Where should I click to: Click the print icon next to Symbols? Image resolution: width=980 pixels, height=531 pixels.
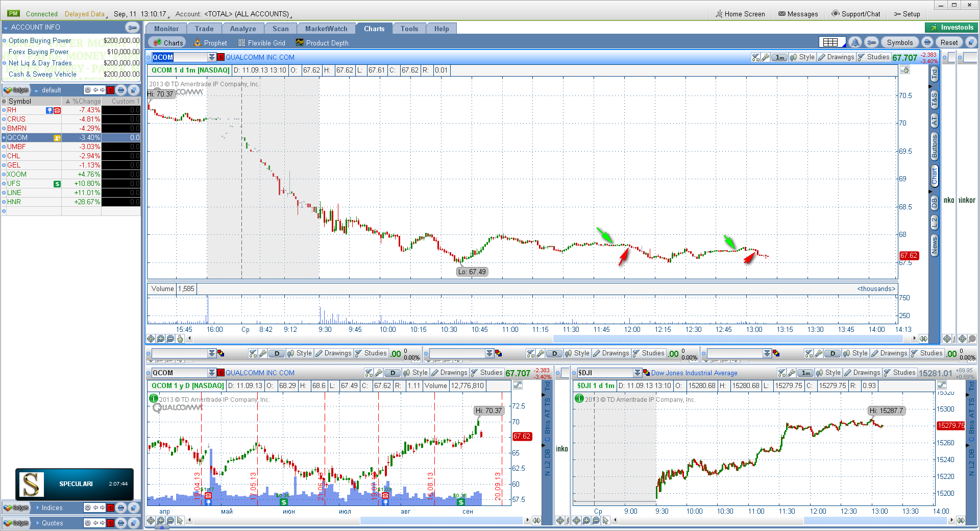[x=927, y=42]
